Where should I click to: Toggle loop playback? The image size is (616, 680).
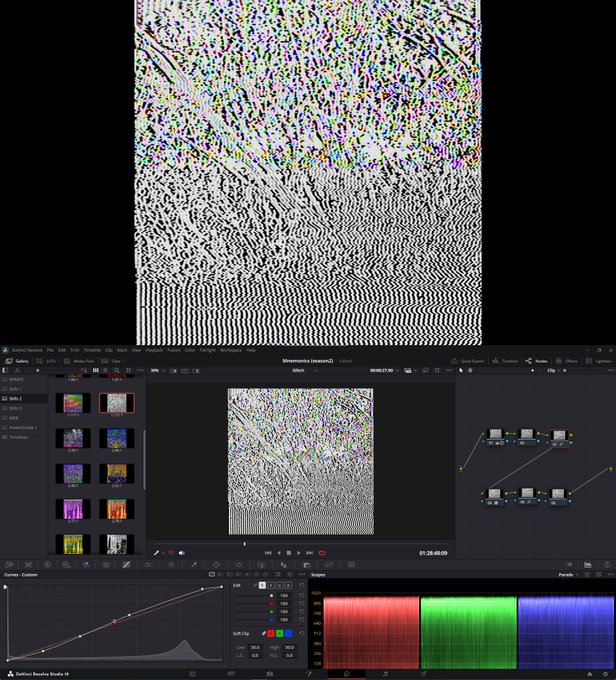click(x=322, y=552)
